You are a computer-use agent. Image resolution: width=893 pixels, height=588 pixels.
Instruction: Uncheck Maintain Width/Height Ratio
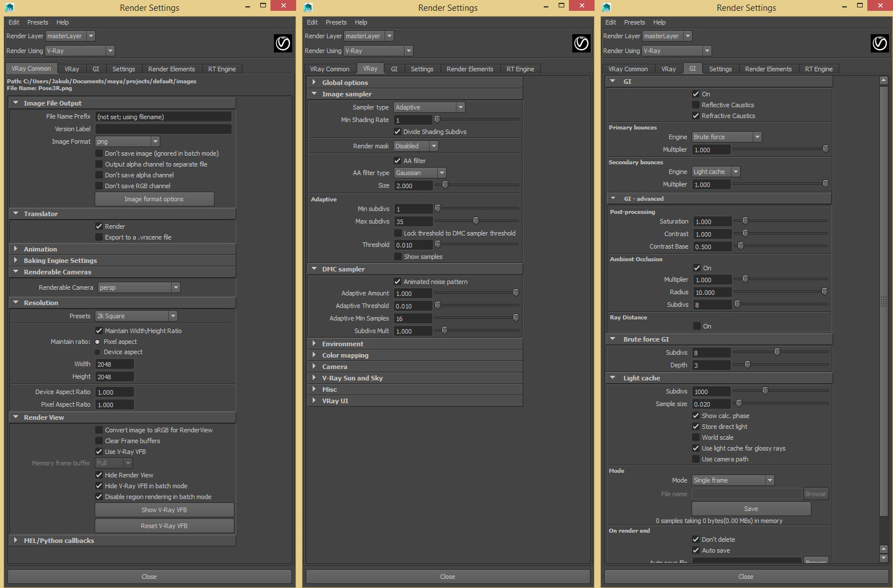point(99,331)
